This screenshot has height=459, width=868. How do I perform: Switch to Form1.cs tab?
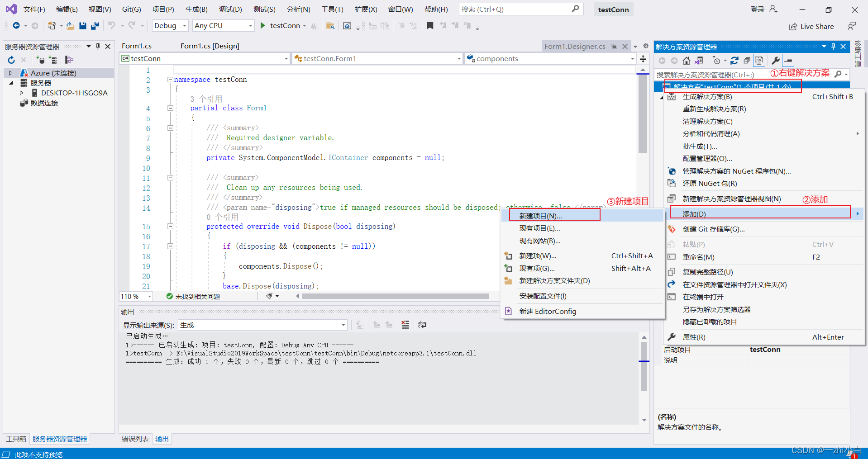[x=137, y=46]
